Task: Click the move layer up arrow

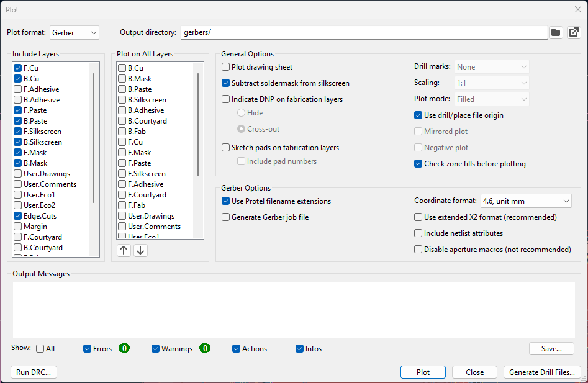Action: (x=124, y=250)
